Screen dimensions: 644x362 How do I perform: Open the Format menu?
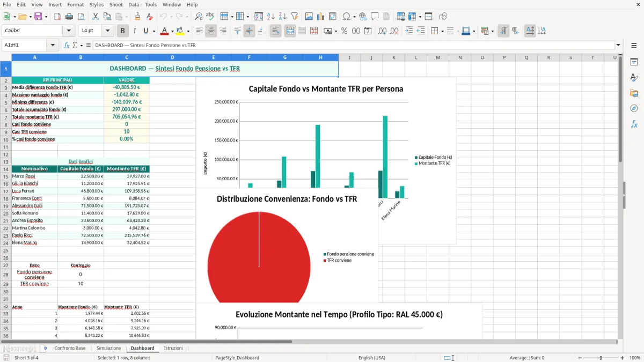click(x=75, y=4)
